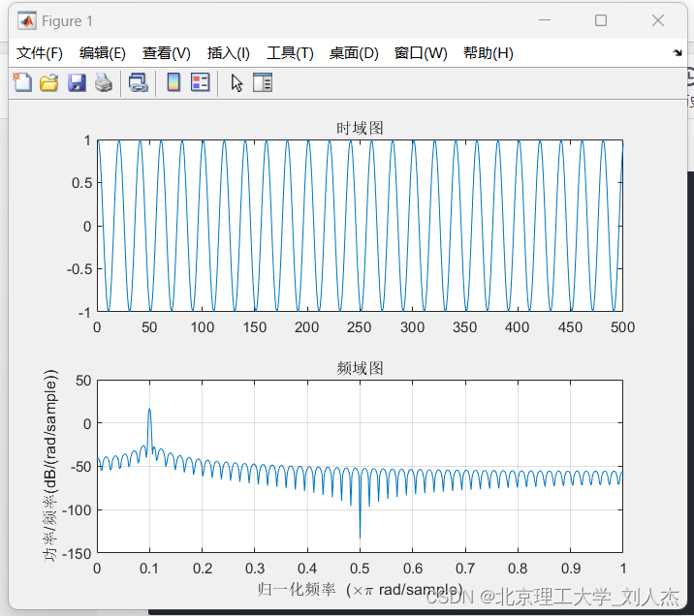Maximize the Figure 1 window
The image size is (694, 616).
pos(601,20)
